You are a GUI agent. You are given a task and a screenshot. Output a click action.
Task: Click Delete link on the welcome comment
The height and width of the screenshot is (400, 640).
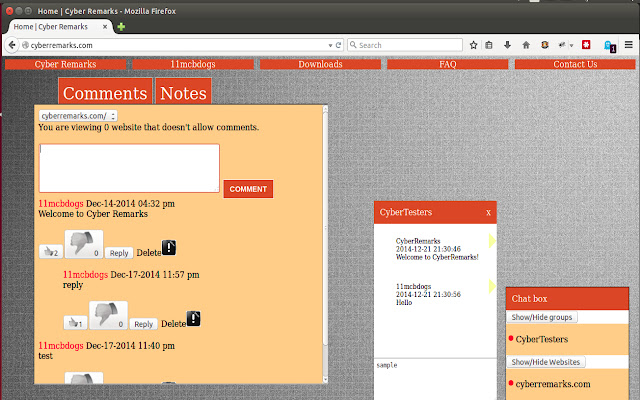147,253
